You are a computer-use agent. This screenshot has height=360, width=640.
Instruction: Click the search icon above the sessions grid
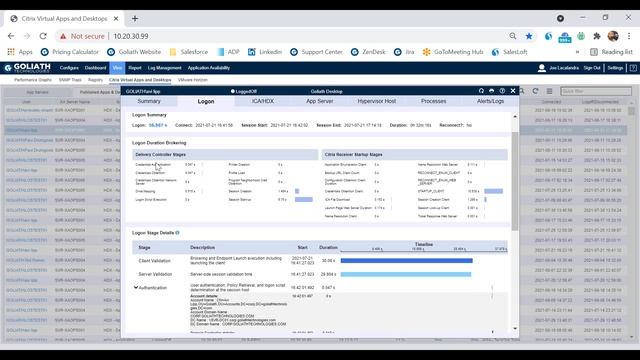[522, 91]
